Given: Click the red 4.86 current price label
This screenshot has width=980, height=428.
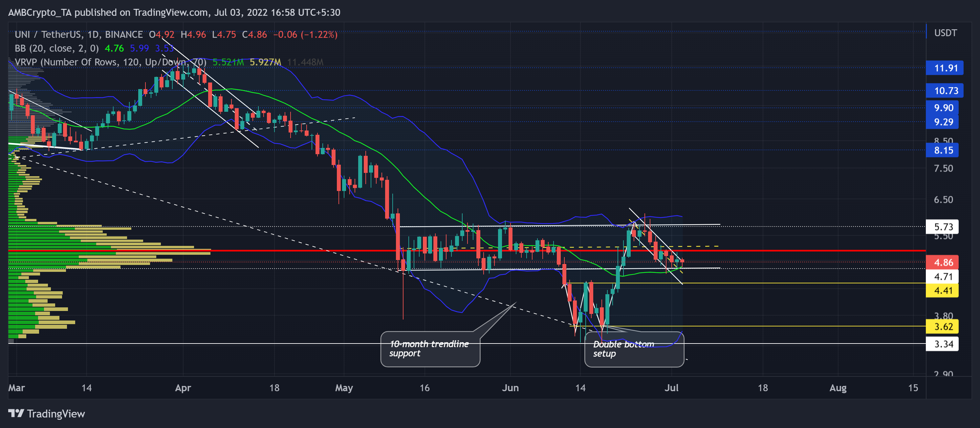Looking at the screenshot, I should coord(945,262).
